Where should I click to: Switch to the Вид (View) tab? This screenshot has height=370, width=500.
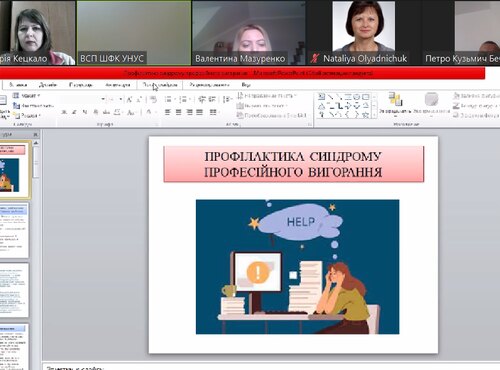tap(246, 85)
